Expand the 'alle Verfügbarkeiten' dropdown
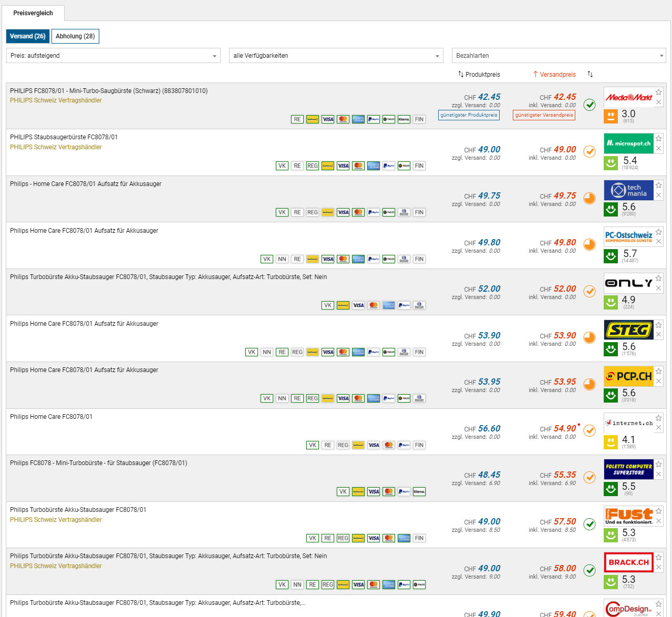Viewport: 672px width, 617px height. click(x=336, y=56)
